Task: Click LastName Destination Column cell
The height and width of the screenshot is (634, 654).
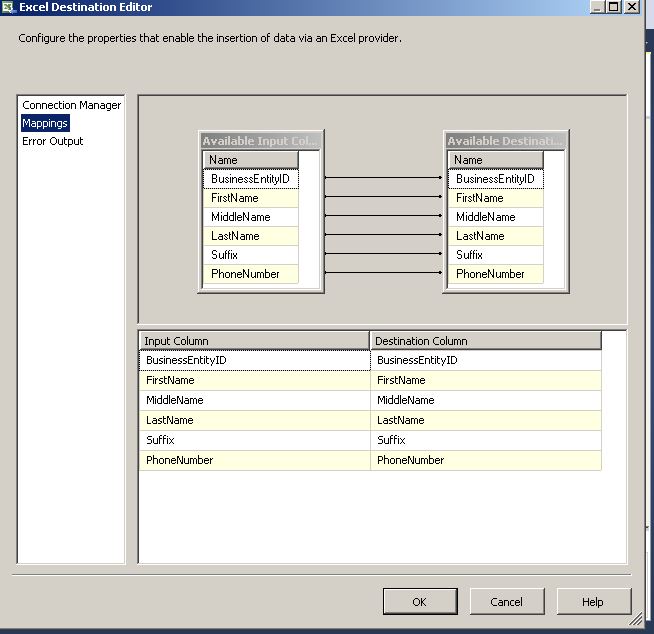Action: tap(486, 420)
